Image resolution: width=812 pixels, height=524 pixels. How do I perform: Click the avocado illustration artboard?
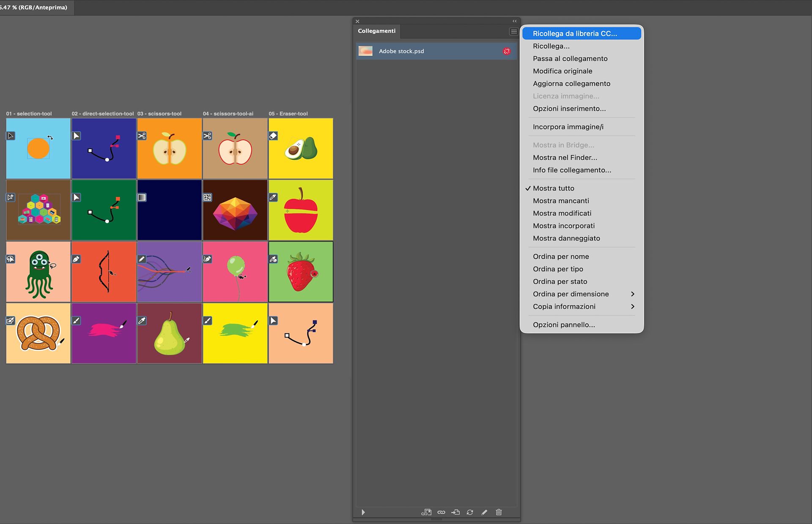(x=301, y=148)
